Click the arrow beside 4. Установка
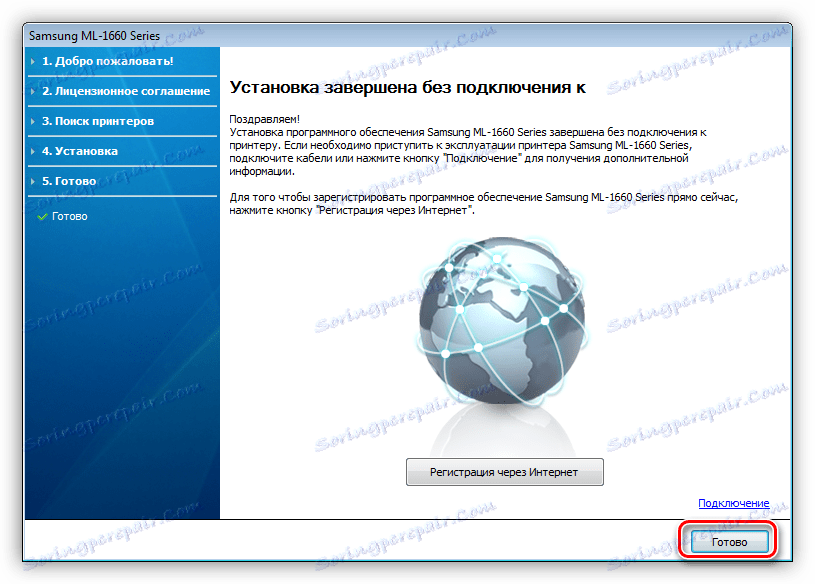 [33, 152]
